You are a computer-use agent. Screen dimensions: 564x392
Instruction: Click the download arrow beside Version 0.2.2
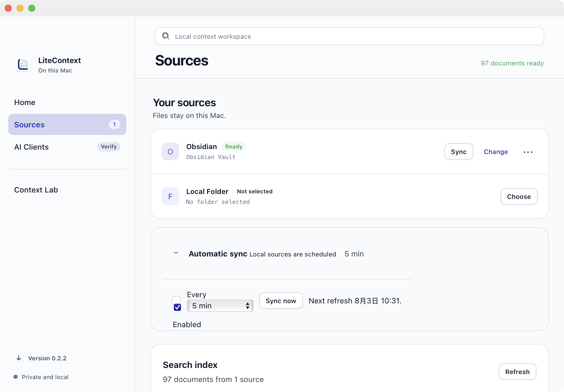19,358
